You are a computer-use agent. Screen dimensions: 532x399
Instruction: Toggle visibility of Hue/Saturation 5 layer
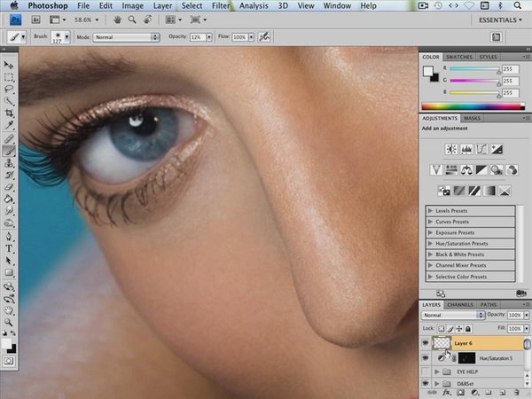426,356
